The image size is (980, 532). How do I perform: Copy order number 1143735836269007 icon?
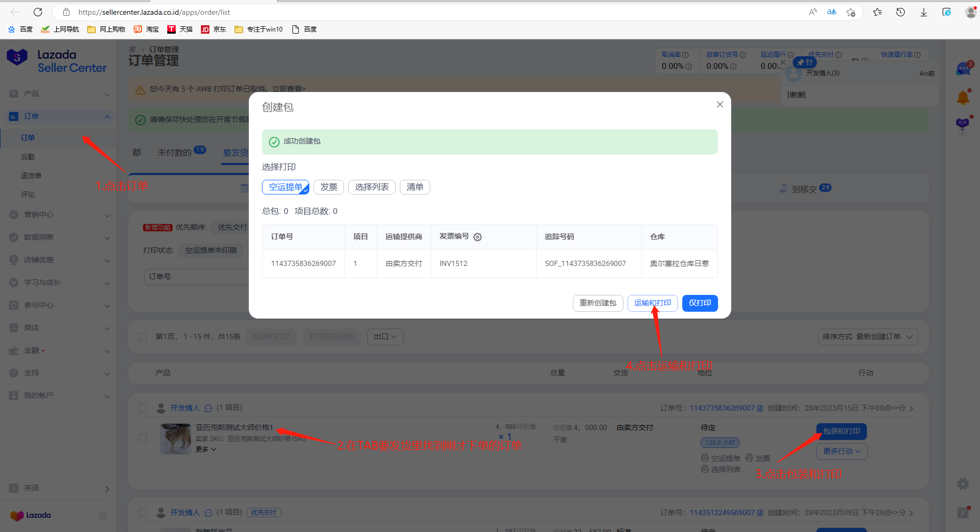pyautogui.click(x=760, y=408)
